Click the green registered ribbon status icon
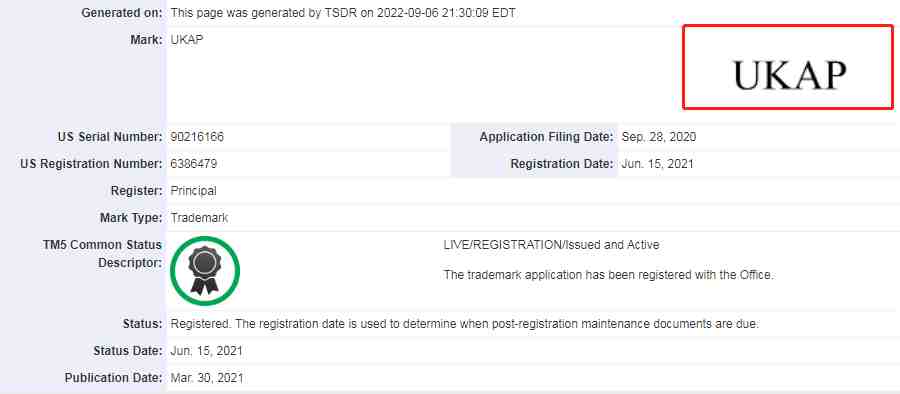The width and height of the screenshot is (900, 394). coord(205,271)
